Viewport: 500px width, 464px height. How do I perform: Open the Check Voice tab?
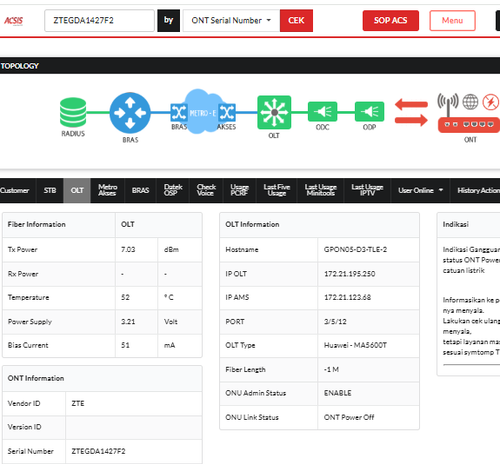206,190
